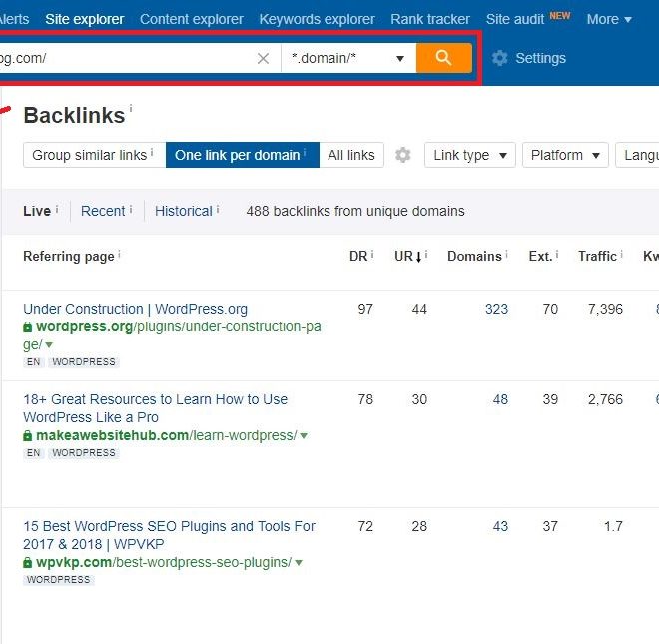Viewport: 659px width, 644px height.
Task: Open the wordpress.org/plugins/under-construction-page URL
Action: 172,335
